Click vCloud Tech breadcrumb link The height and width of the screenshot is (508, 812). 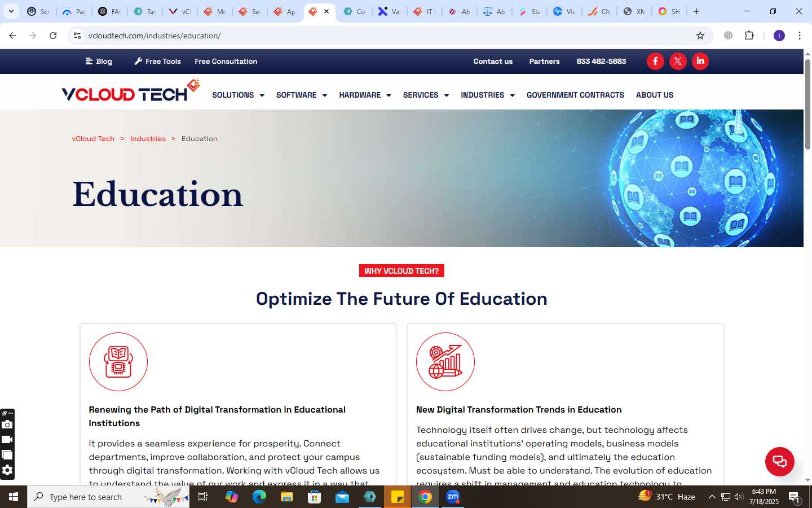[93, 138]
